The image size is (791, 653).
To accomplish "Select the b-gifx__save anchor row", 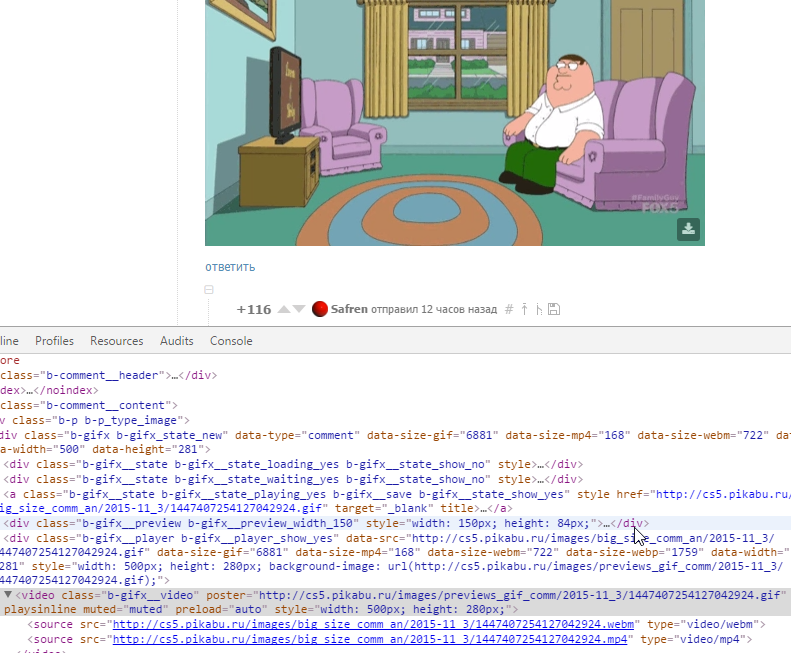I will [x=396, y=501].
